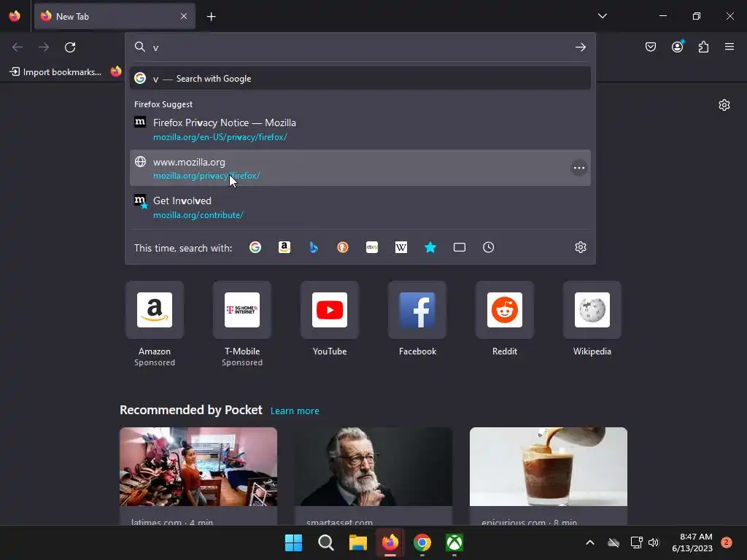The height and width of the screenshot is (560, 747).
Task: Search in open Tabs icon
Action: click(x=460, y=247)
